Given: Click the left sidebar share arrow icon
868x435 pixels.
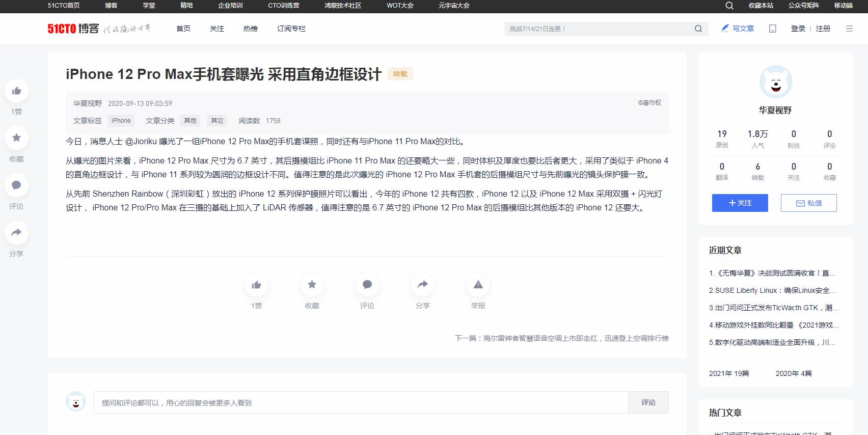Looking at the screenshot, I should 16,233.
